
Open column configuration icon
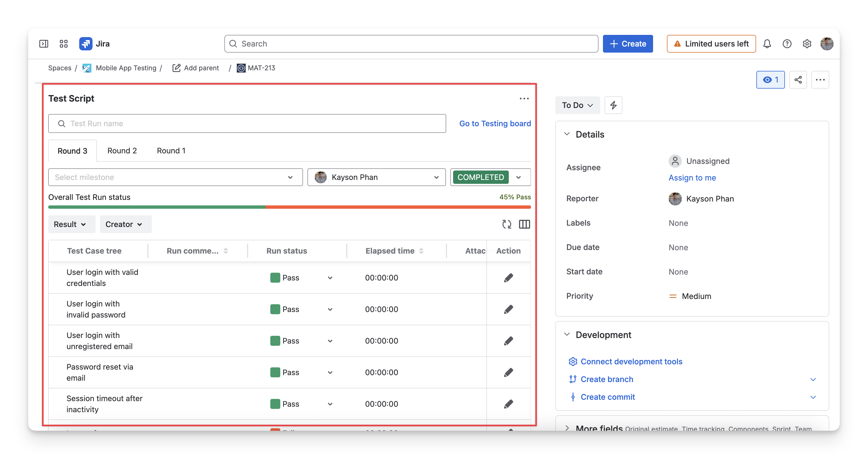tap(524, 224)
